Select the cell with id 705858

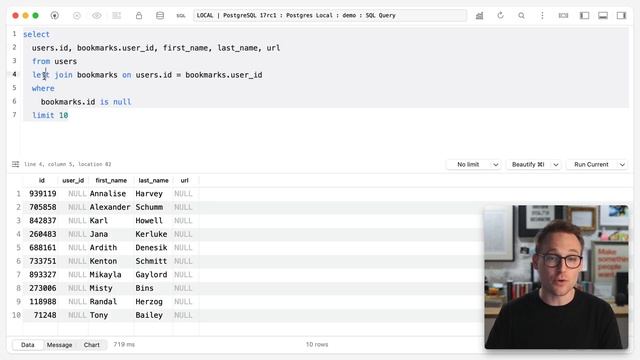[42, 207]
